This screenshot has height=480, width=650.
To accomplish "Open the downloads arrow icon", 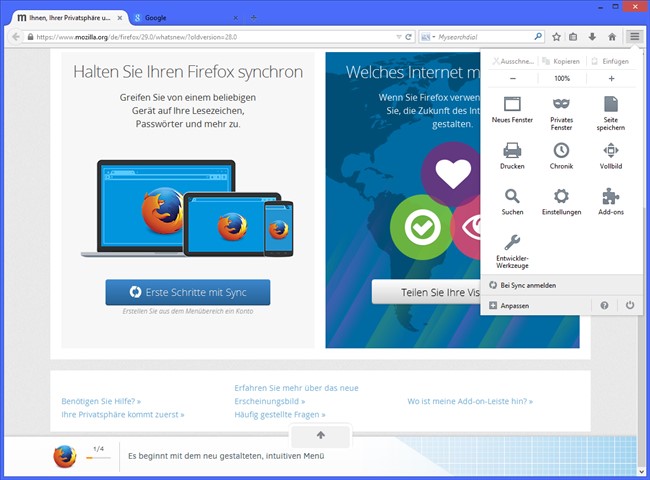I will [592, 37].
